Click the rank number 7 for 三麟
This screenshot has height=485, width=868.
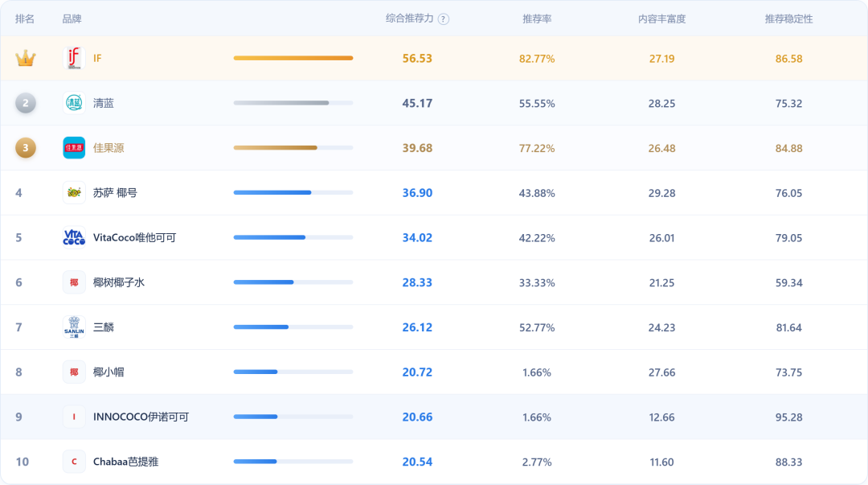click(18, 327)
